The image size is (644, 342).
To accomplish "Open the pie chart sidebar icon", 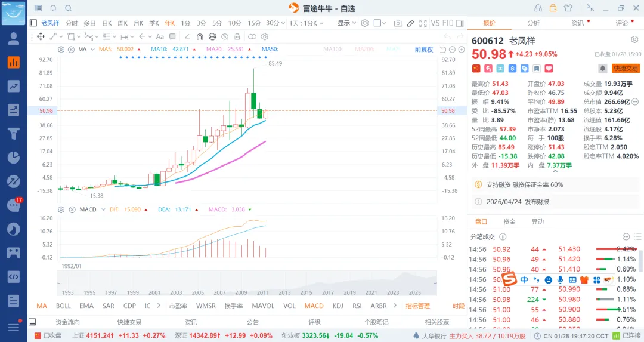I will (x=14, y=158).
